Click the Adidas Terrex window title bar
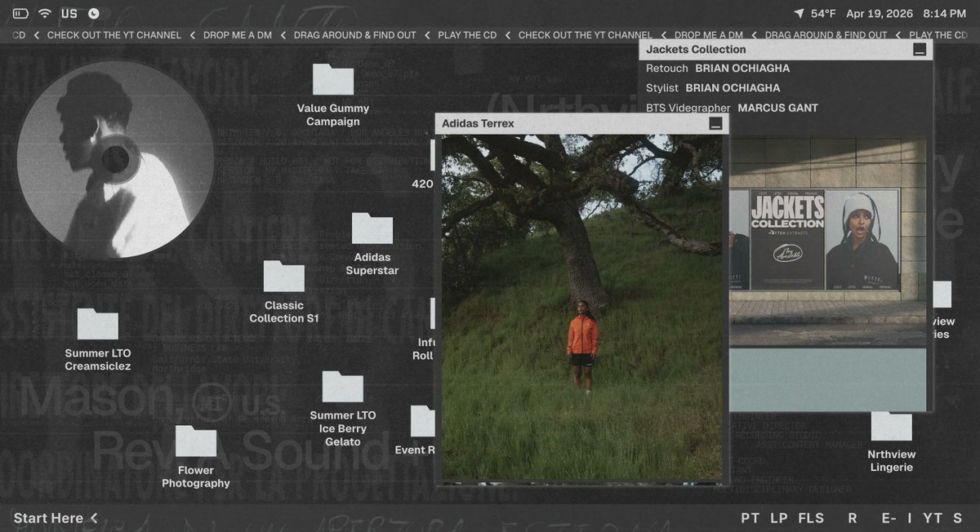980x532 pixels. [581, 123]
